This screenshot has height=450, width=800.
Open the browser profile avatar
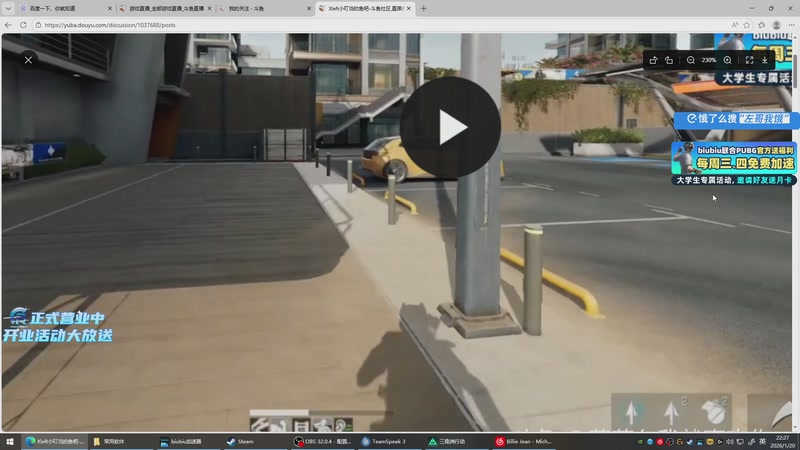click(777, 24)
